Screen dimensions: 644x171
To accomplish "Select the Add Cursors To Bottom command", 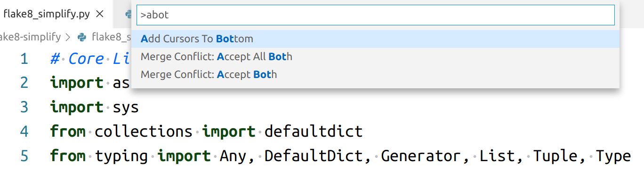I will tap(375, 39).
